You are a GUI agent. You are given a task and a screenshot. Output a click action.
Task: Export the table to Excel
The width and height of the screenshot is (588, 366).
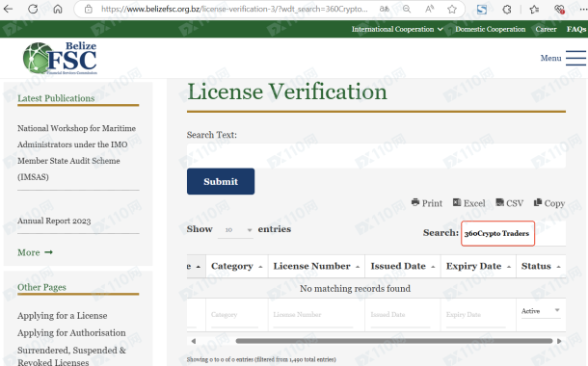468,203
